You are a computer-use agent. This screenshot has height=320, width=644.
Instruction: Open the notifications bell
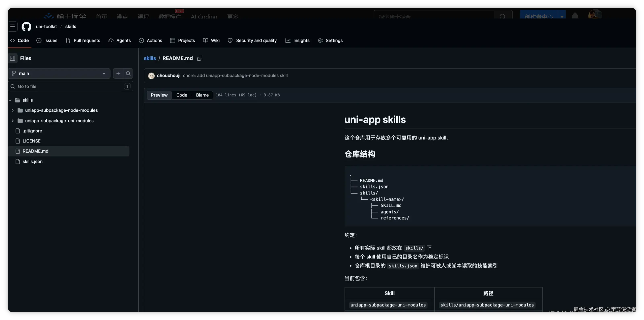[575, 15]
